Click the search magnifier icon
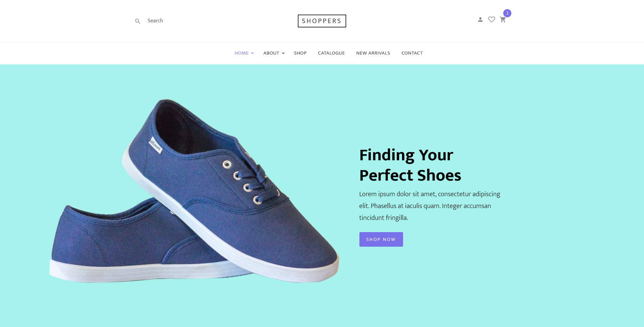Image resolution: width=644 pixels, height=327 pixels. point(137,21)
